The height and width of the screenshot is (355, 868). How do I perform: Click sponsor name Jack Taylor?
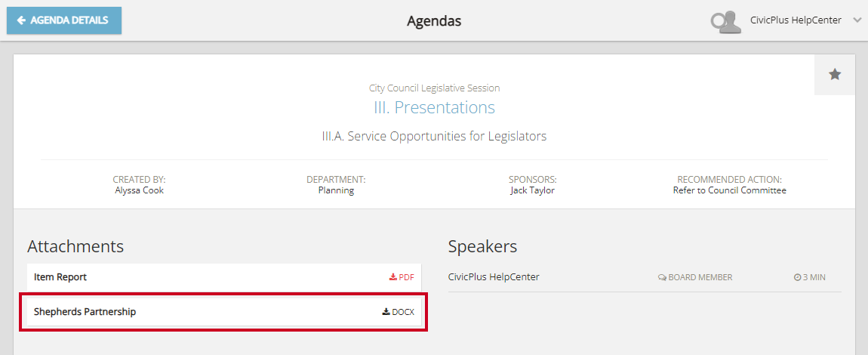(x=532, y=190)
